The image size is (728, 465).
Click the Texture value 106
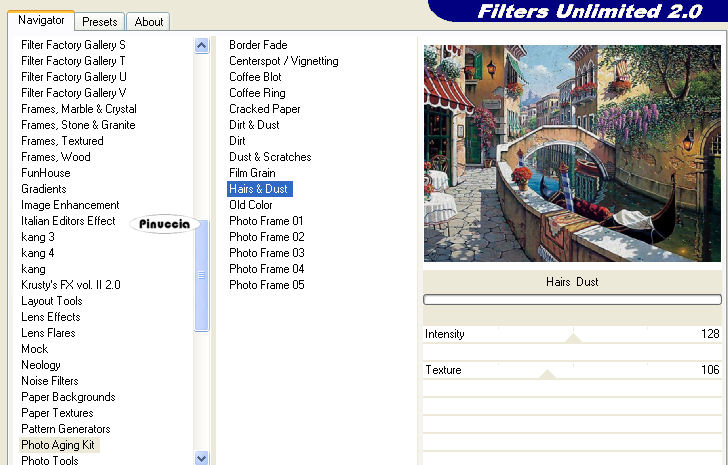[x=710, y=370]
